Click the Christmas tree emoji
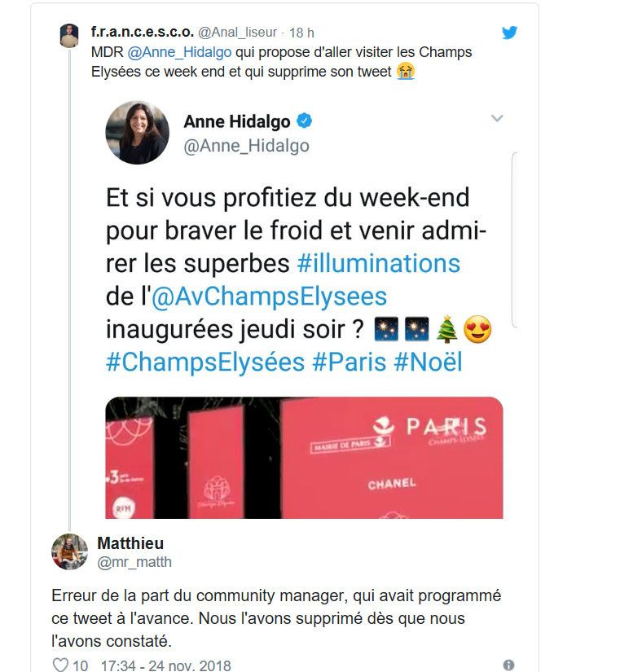This screenshot has width=620, height=672. [x=446, y=329]
